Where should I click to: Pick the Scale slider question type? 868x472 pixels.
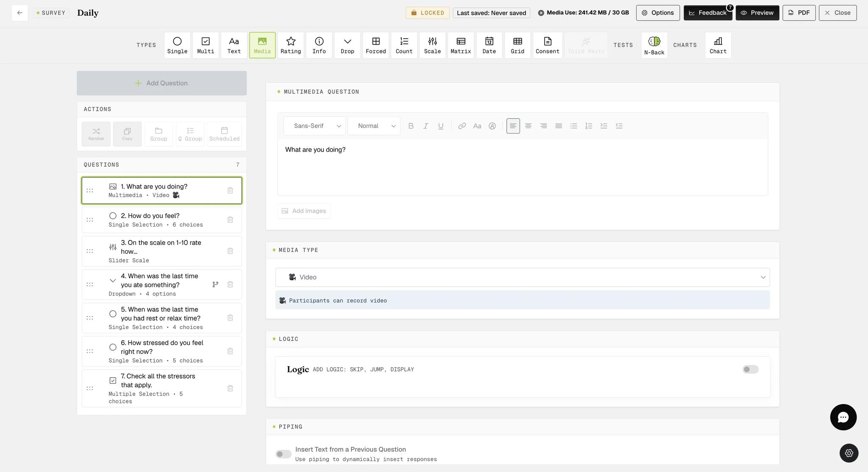(x=432, y=45)
